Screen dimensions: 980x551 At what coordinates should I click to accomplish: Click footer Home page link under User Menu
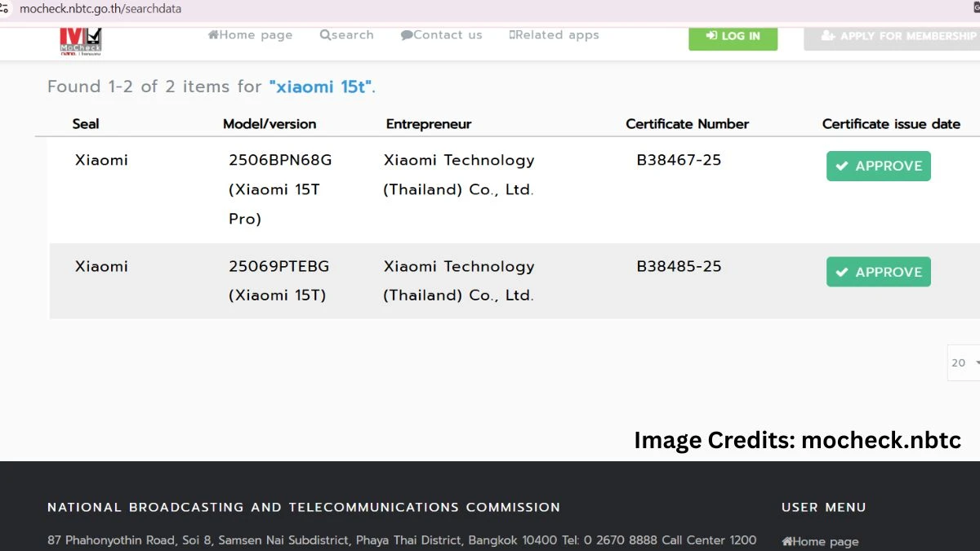tap(820, 541)
